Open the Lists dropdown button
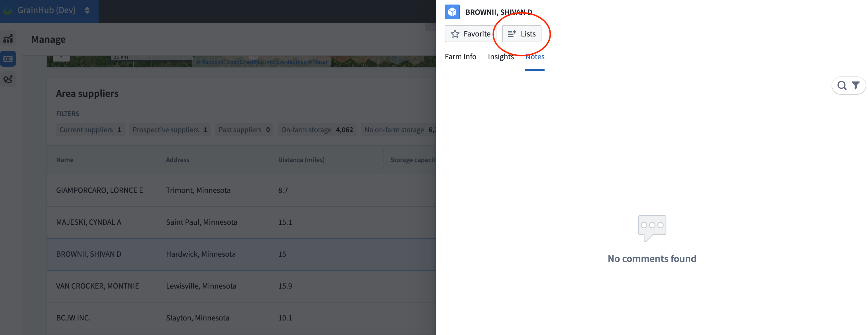This screenshot has width=868, height=335. (521, 34)
